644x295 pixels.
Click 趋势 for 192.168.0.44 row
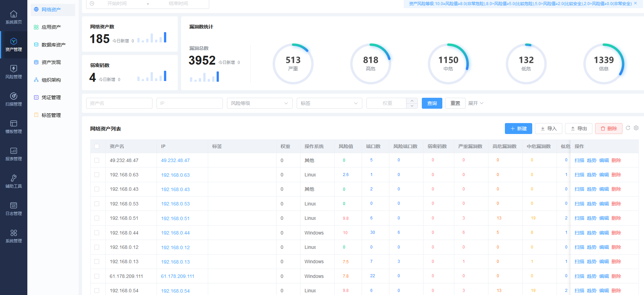coord(592,233)
